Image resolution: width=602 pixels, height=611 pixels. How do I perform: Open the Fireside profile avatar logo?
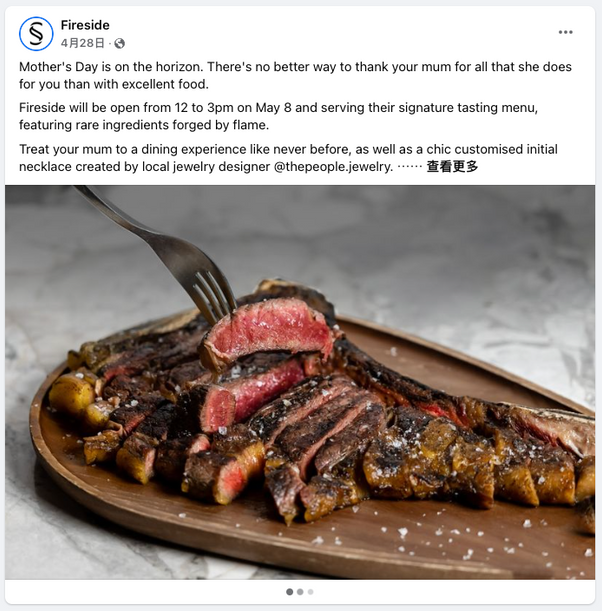pos(36,34)
